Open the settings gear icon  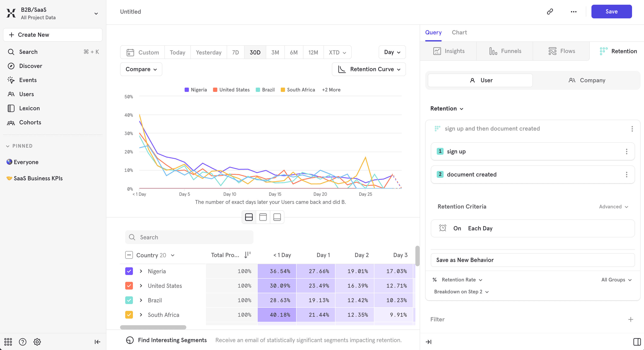pyautogui.click(x=37, y=342)
